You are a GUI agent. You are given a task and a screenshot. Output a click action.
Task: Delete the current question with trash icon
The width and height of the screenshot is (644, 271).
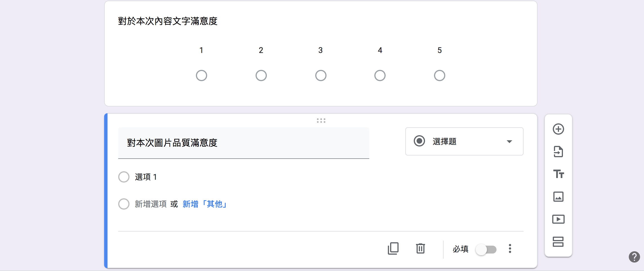(420, 248)
